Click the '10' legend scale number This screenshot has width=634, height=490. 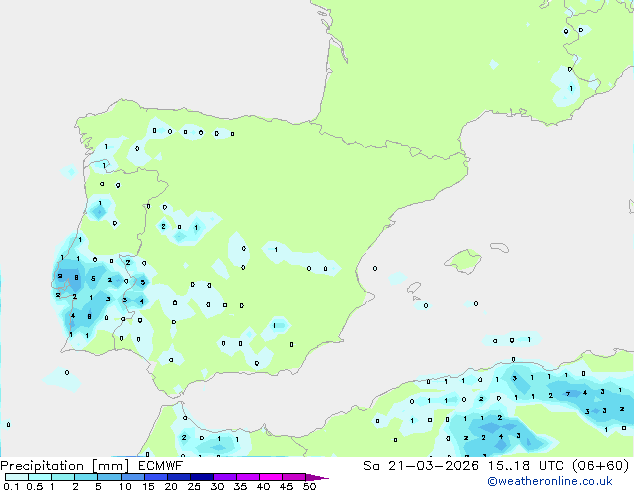(x=125, y=486)
